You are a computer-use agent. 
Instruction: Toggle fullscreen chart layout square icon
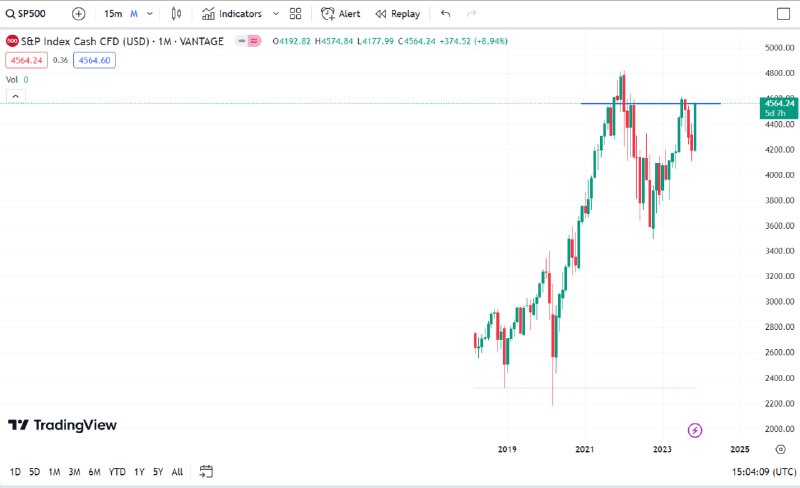[x=783, y=14]
